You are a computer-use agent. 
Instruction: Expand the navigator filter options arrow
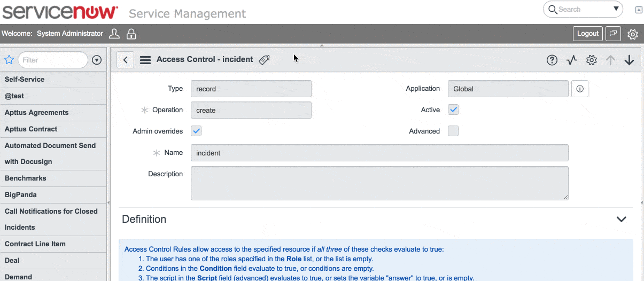(97, 60)
